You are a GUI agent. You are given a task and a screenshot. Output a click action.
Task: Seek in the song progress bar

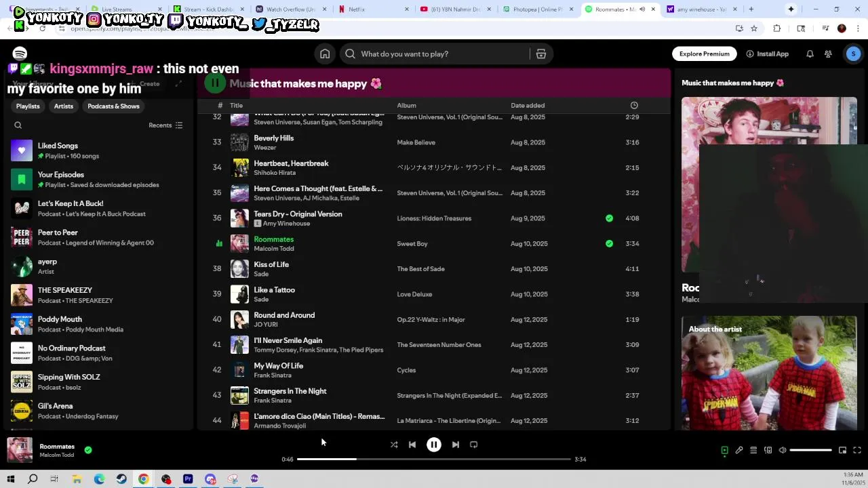pyautogui.click(x=434, y=460)
